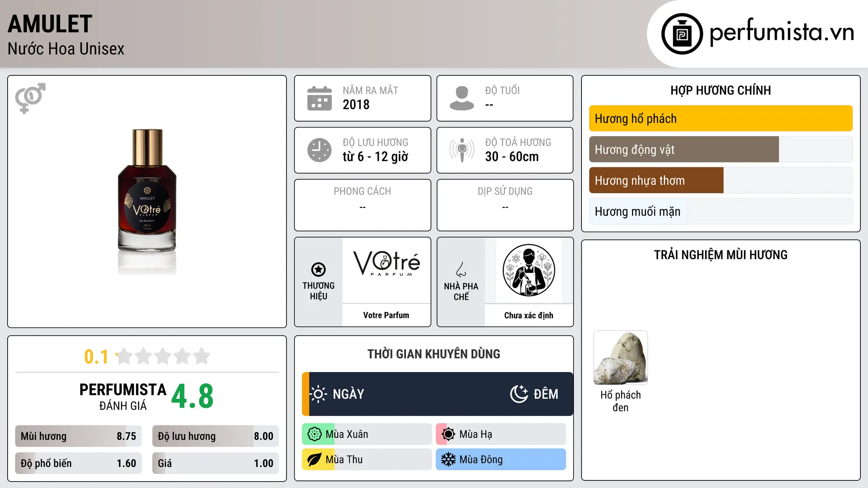Click the clock icon for Độ lưu hương
The width and height of the screenshot is (868, 488).
coord(320,150)
